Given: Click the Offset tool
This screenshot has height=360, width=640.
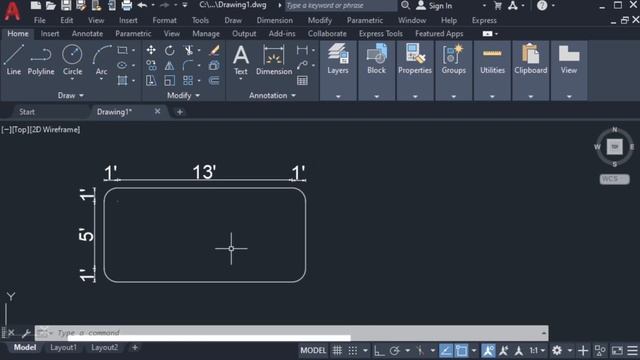Looking at the screenshot, I should tap(214, 80).
